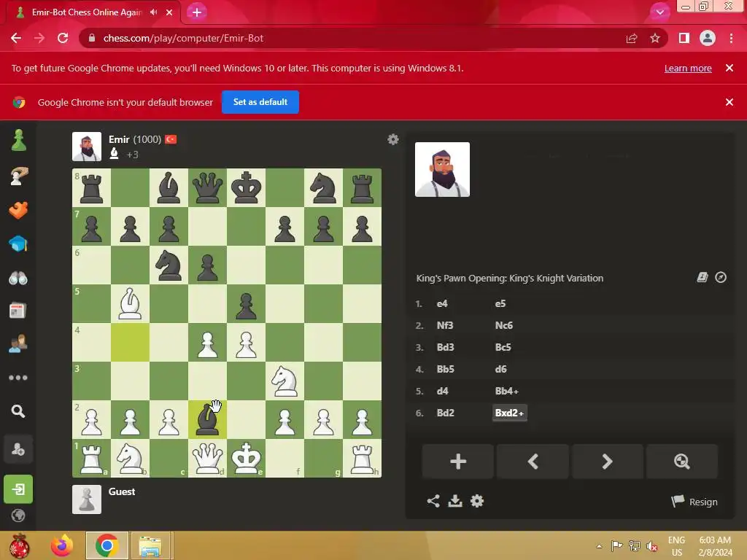Image resolution: width=747 pixels, height=560 pixels.
Task: Open the Learn graduation cap icon
Action: click(18, 244)
